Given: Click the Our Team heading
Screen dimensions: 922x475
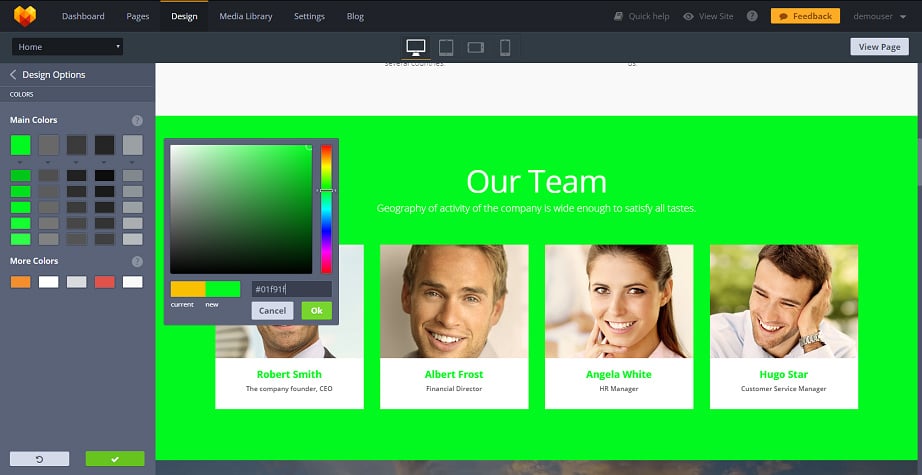Looking at the screenshot, I should 536,182.
